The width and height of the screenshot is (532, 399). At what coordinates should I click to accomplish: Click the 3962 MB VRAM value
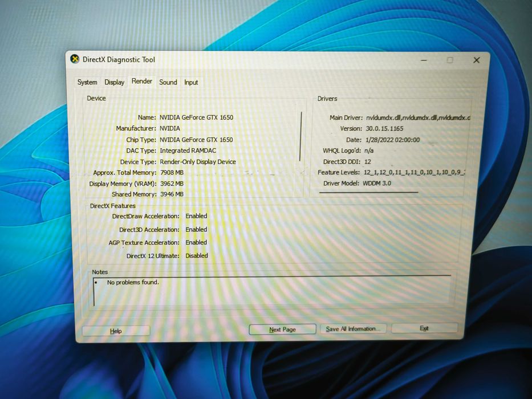click(x=172, y=184)
